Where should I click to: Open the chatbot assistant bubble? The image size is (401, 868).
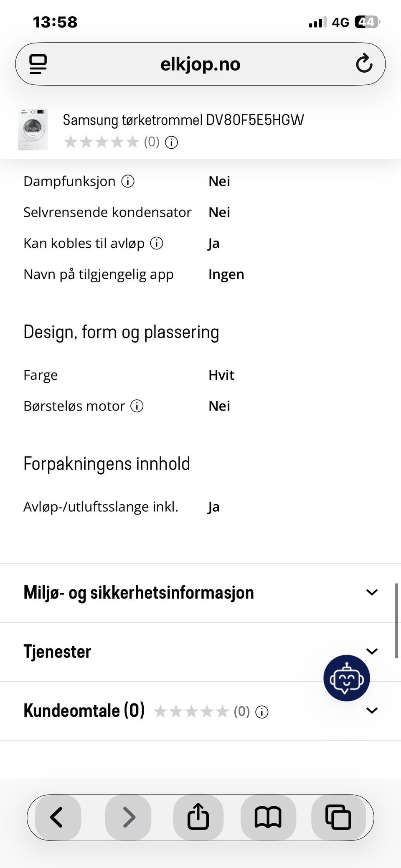[346, 678]
